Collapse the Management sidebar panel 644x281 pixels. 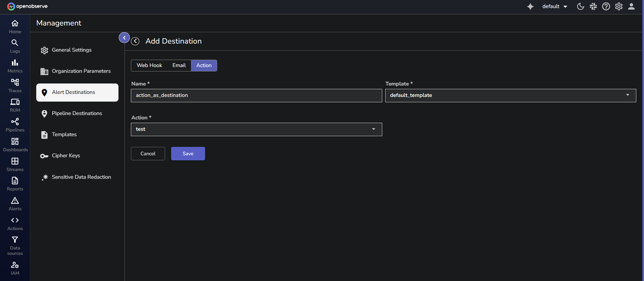click(124, 38)
